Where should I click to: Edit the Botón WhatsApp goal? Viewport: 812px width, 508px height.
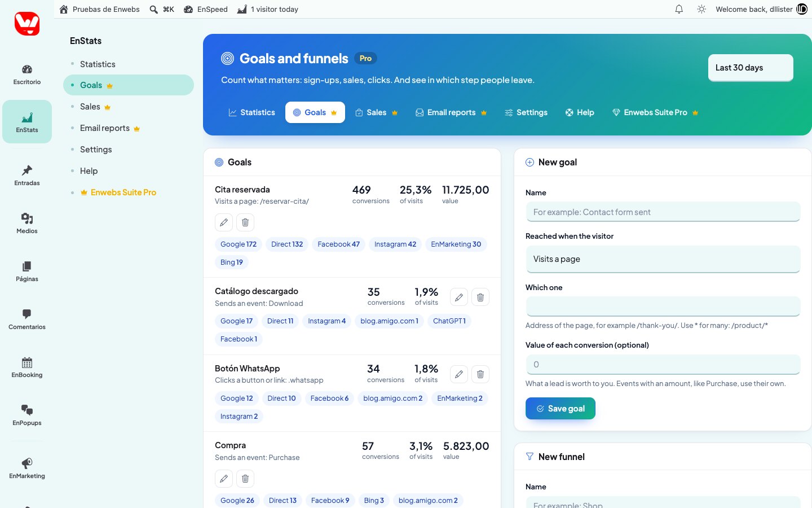tap(459, 374)
